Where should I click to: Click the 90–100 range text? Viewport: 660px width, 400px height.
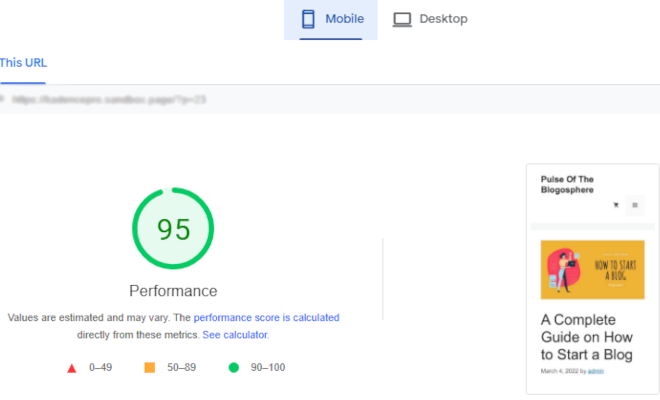[268, 368]
